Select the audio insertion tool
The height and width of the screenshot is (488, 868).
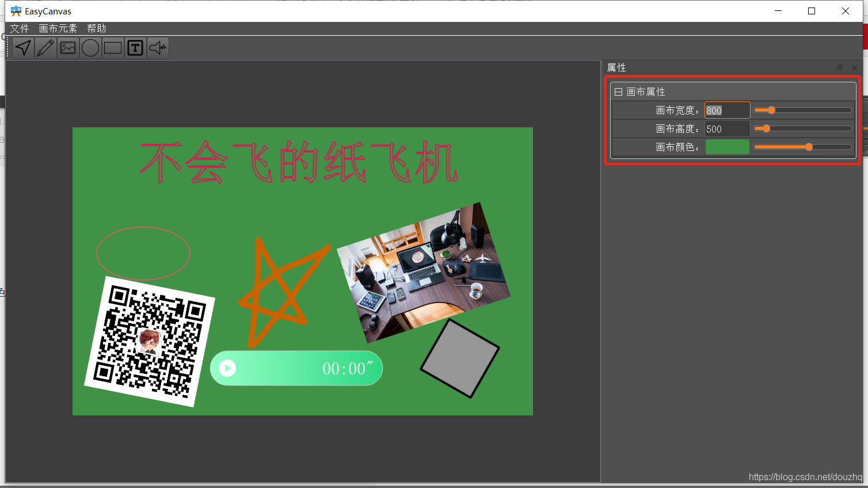(157, 48)
